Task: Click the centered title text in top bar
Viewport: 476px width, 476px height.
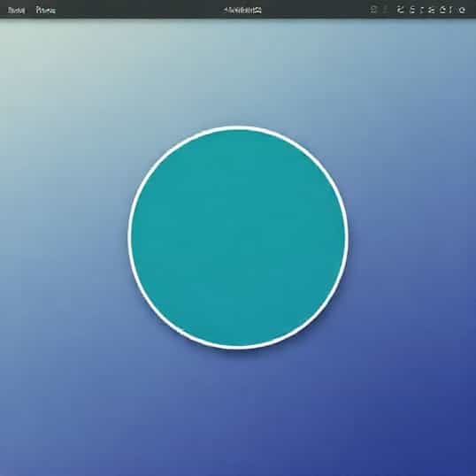Action: coord(242,11)
